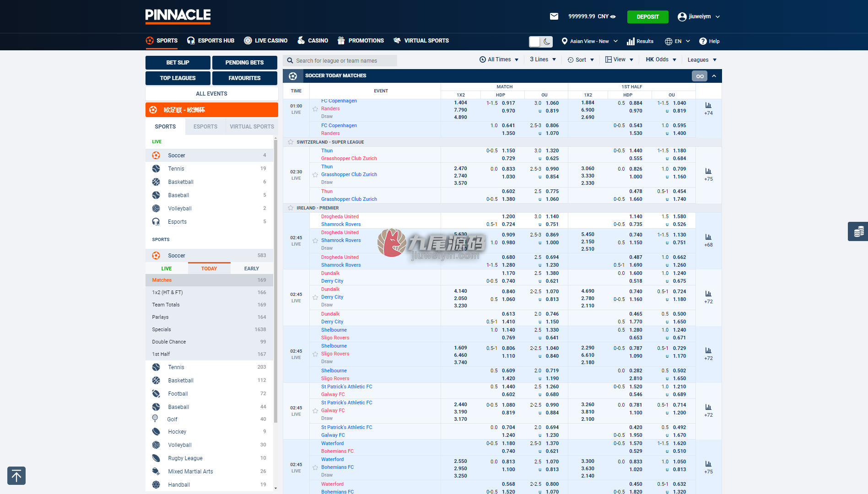The width and height of the screenshot is (868, 494).
Task: Open Results bar chart icon
Action: click(x=631, y=41)
